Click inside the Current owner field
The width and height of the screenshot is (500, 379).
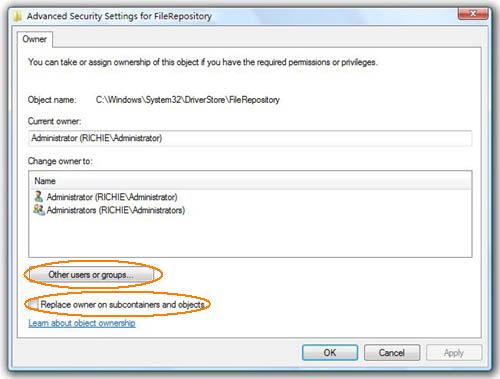tap(250, 138)
